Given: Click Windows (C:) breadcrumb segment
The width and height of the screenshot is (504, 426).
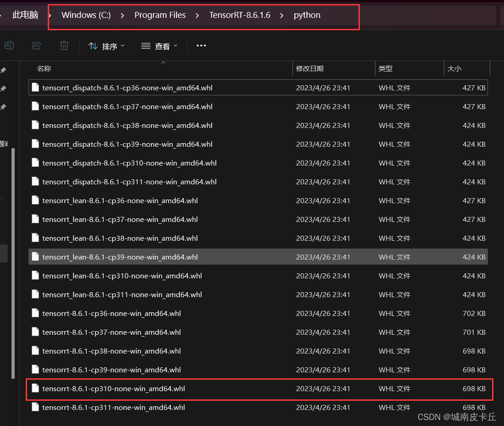Looking at the screenshot, I should pyautogui.click(x=86, y=15).
